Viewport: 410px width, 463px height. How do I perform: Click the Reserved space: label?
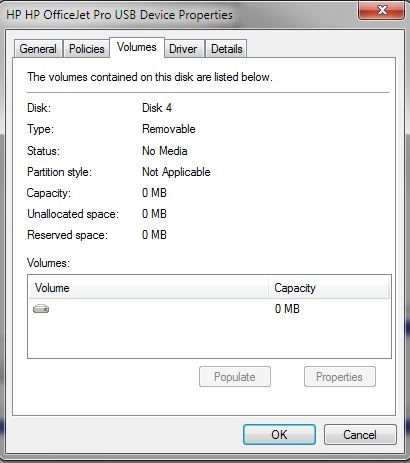point(67,235)
